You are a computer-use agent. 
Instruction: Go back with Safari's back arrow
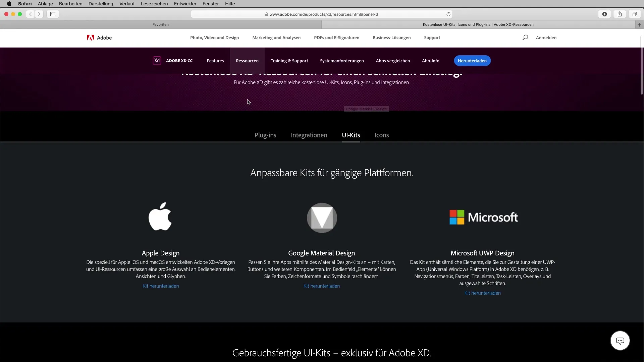(x=31, y=14)
